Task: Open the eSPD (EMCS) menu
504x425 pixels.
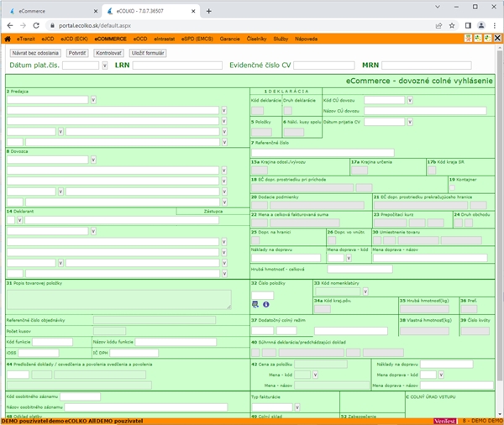Action: point(197,39)
